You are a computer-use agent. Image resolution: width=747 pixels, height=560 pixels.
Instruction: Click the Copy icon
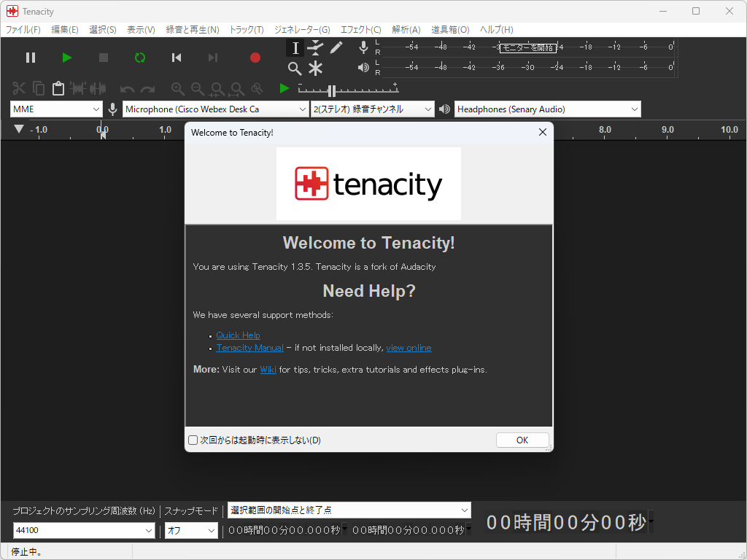click(39, 88)
